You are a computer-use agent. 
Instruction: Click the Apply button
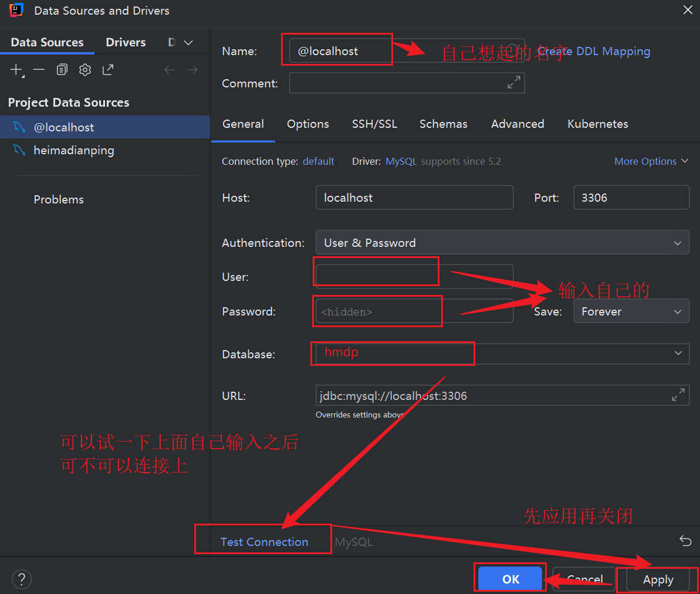(x=658, y=579)
